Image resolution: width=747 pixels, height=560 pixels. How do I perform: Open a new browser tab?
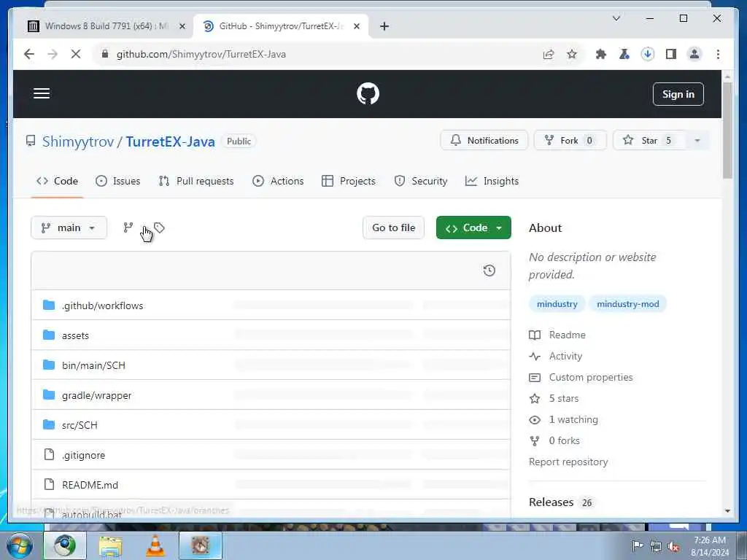pos(384,26)
